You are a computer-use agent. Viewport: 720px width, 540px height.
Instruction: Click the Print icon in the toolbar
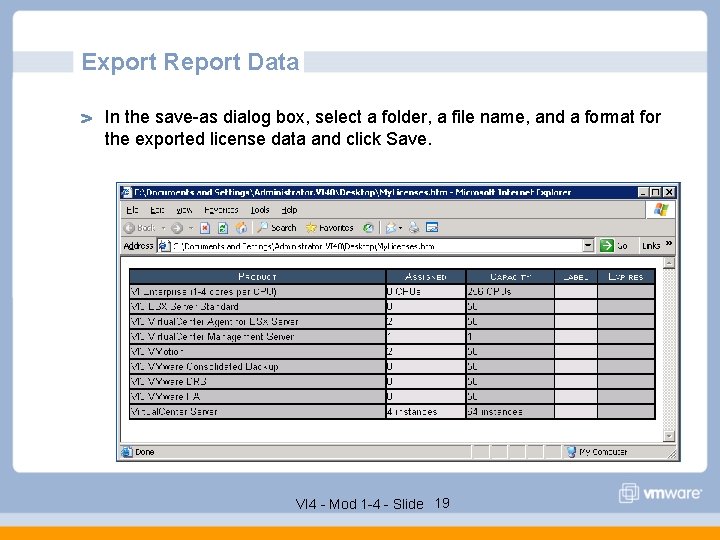(x=414, y=228)
